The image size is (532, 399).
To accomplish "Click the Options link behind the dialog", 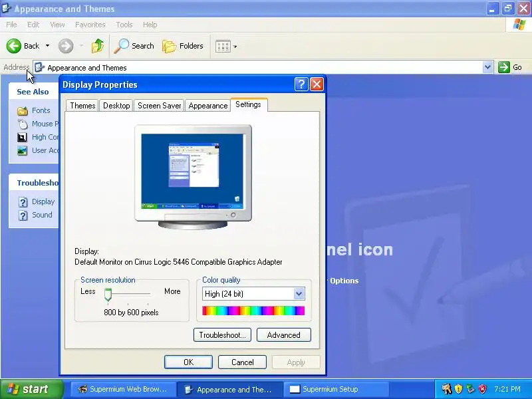I will pyautogui.click(x=344, y=281).
